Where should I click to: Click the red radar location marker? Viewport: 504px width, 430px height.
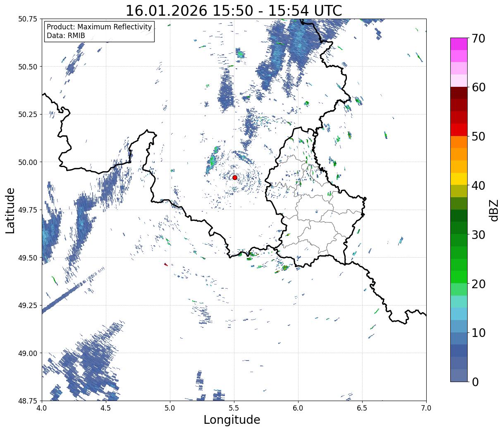(x=235, y=177)
